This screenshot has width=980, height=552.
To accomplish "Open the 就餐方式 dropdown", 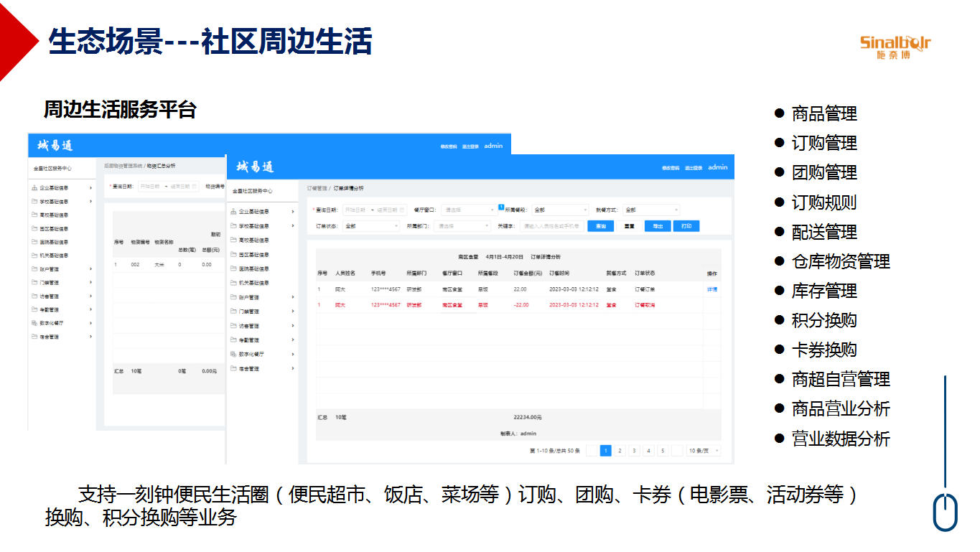I will click(x=650, y=210).
